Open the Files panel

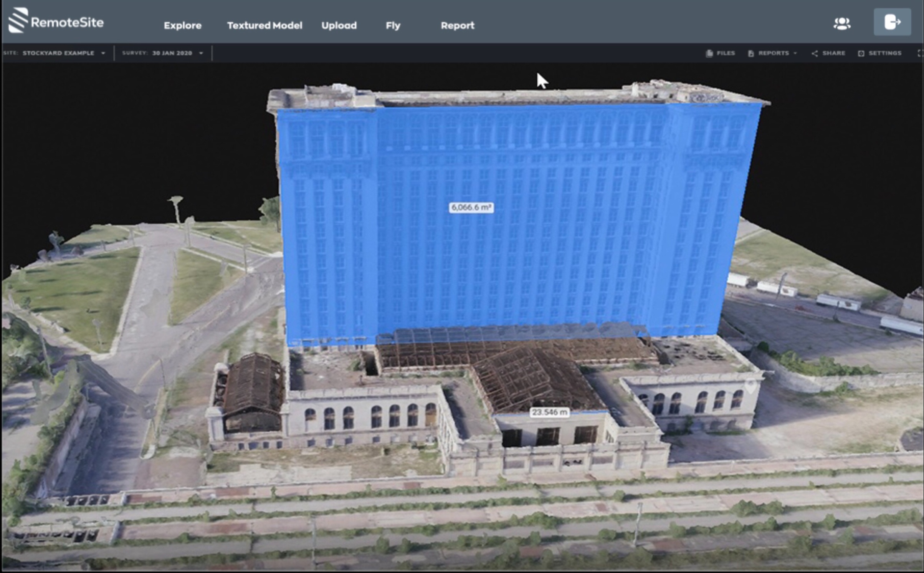721,53
